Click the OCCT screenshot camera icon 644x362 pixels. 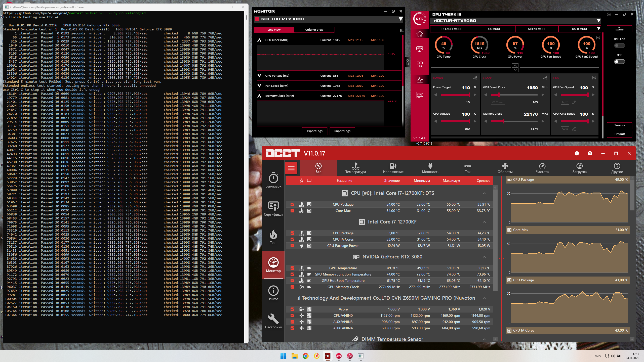pos(590,153)
